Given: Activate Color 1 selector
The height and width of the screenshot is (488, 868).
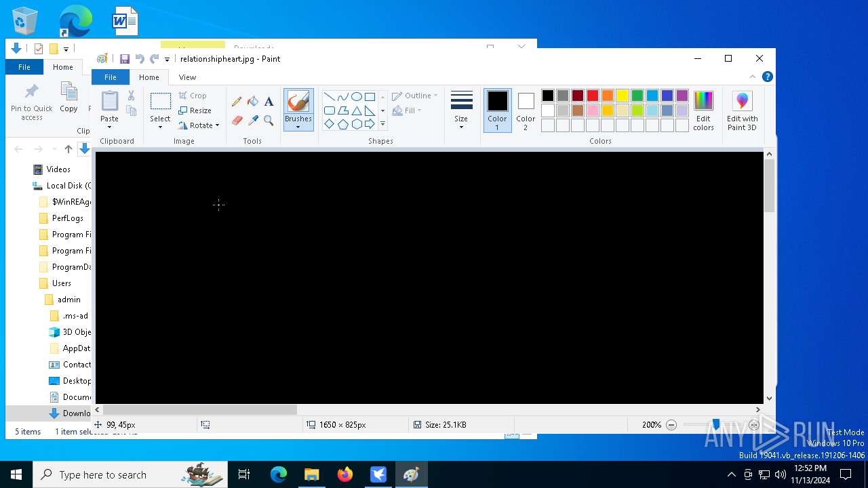Looking at the screenshot, I should pos(497,110).
